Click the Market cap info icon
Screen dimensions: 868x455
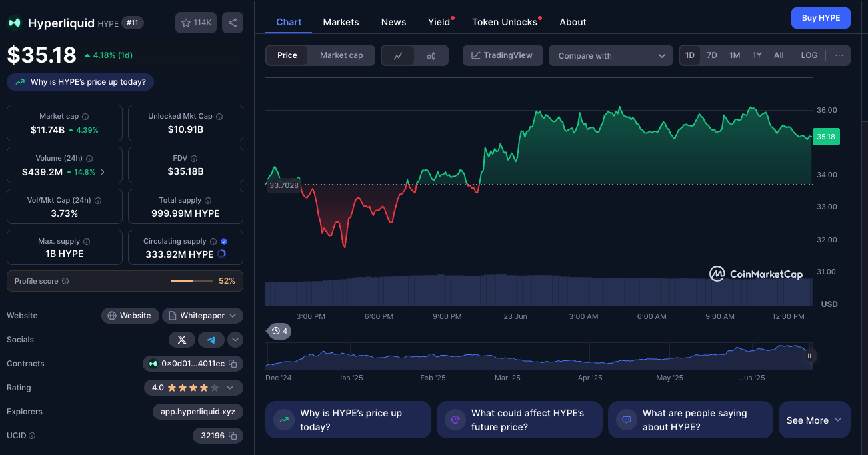(x=85, y=117)
